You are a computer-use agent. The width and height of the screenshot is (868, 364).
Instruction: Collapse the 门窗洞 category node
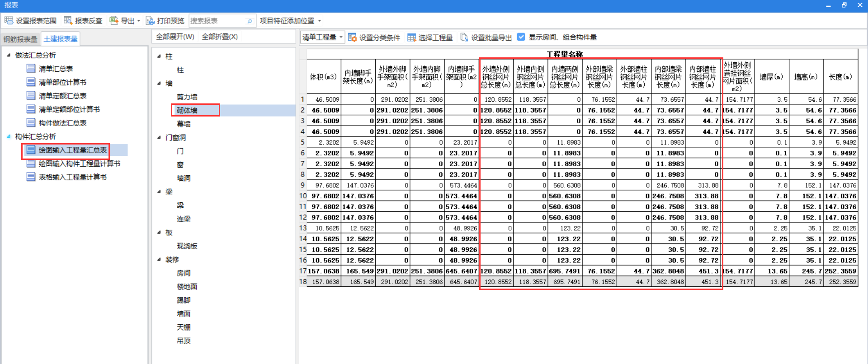(x=159, y=138)
